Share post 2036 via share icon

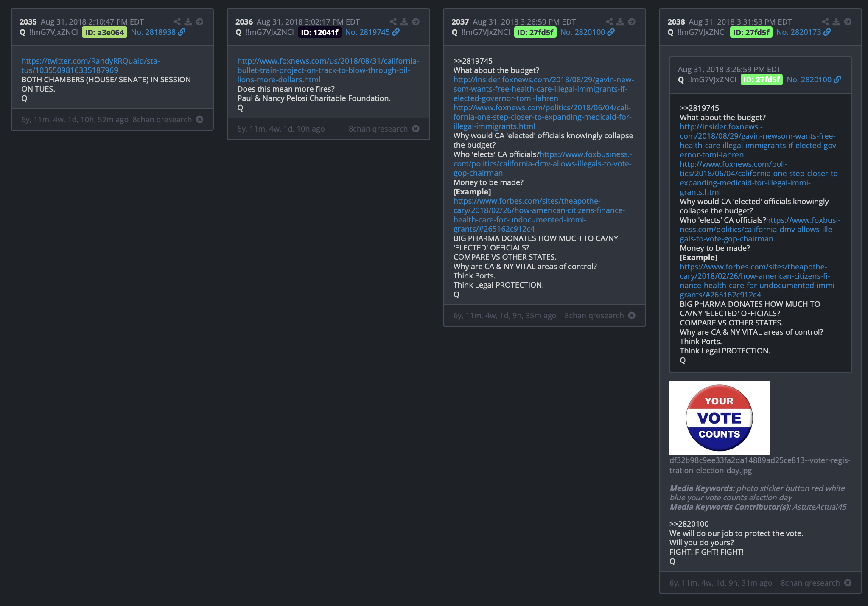point(393,22)
